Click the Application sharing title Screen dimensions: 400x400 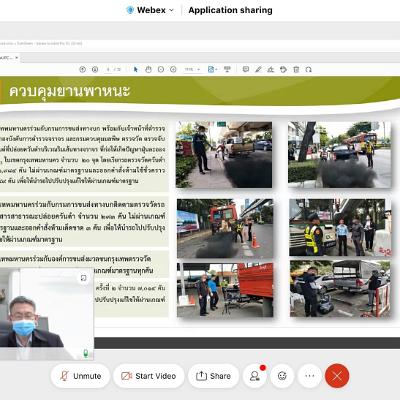(x=230, y=10)
